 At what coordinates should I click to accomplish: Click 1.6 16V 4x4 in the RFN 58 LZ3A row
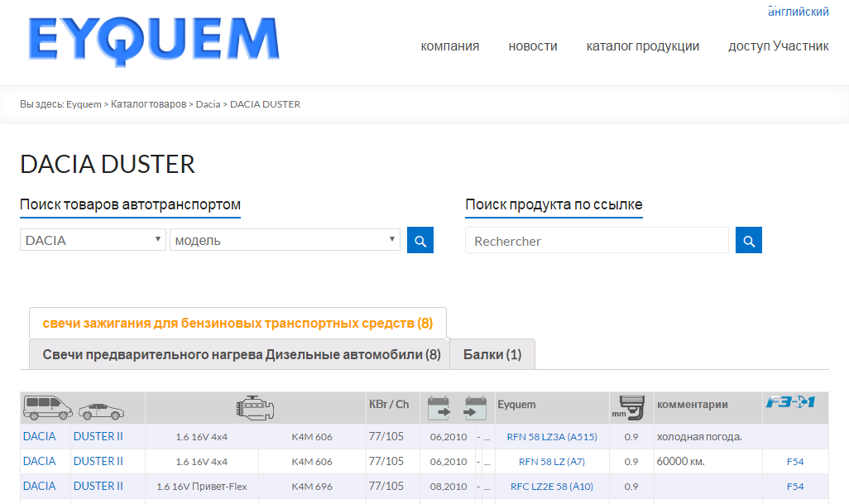201,437
